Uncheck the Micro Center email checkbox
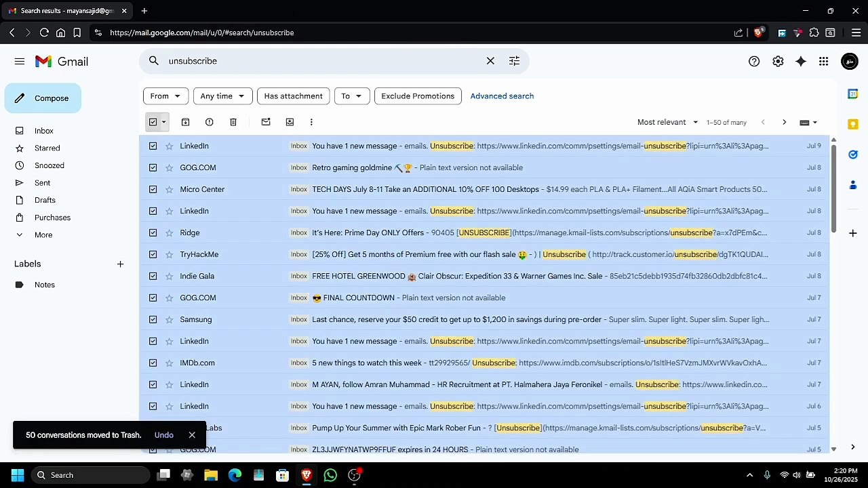The height and width of the screenshot is (488, 868). [153, 189]
